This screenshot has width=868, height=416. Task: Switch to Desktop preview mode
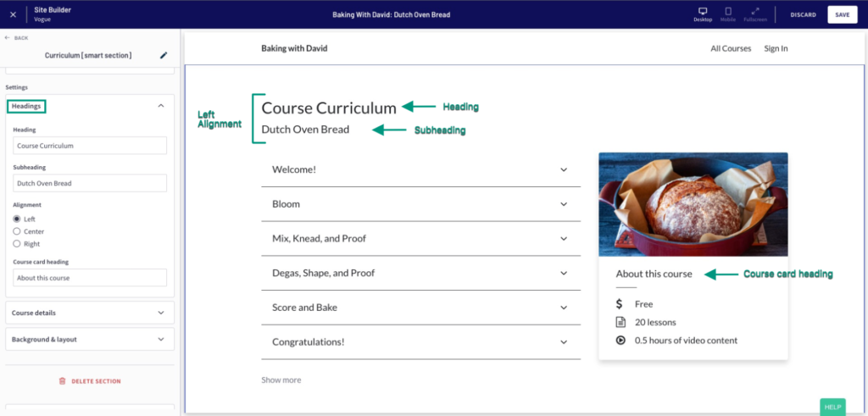pos(702,14)
